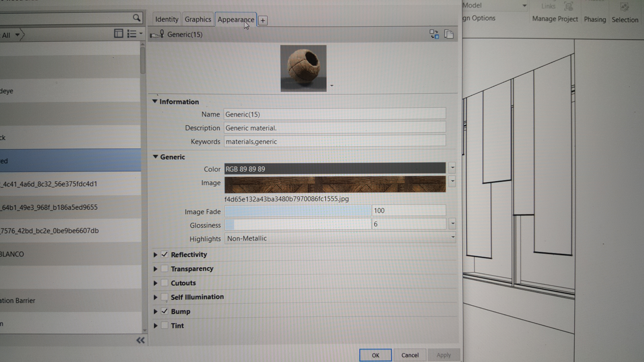Expand the Tint section
Screen dimensions: 644x362
click(x=155, y=326)
